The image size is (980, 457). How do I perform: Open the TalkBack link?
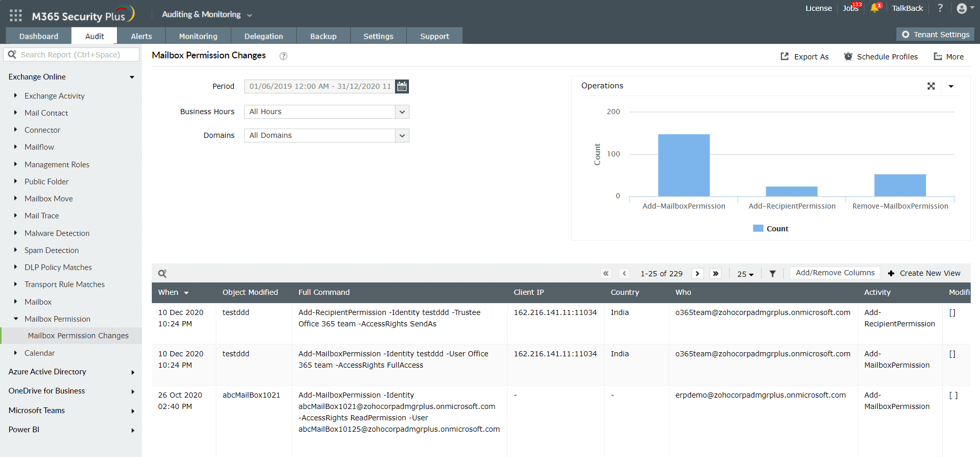tap(907, 8)
